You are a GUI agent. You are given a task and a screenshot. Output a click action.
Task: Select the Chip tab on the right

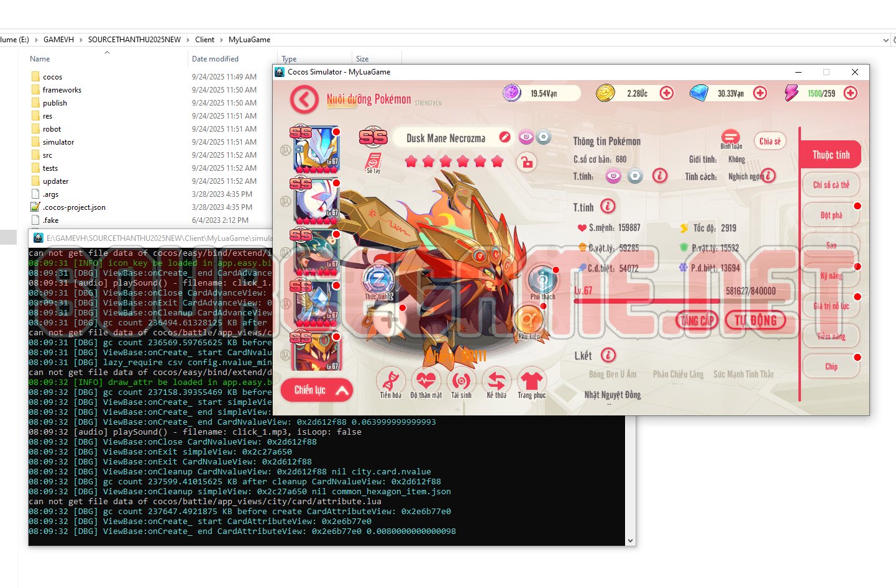coord(831,366)
